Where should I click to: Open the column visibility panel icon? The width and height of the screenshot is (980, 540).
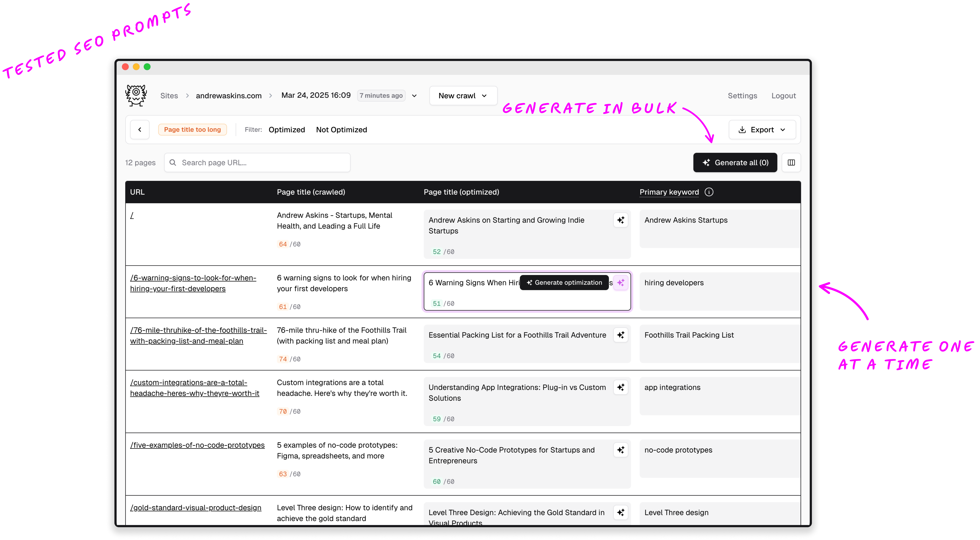791,162
